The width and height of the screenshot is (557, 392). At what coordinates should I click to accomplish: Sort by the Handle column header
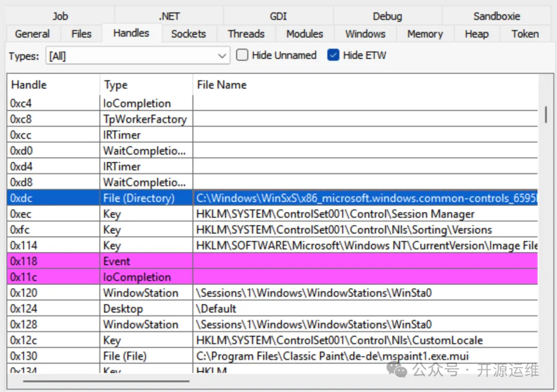[x=29, y=85]
